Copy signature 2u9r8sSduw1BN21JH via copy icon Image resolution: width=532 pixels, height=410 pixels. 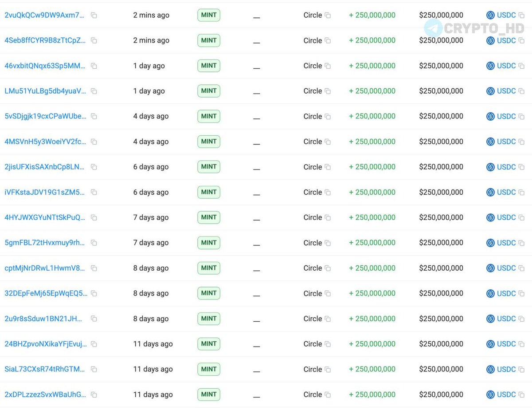pyautogui.click(x=94, y=319)
